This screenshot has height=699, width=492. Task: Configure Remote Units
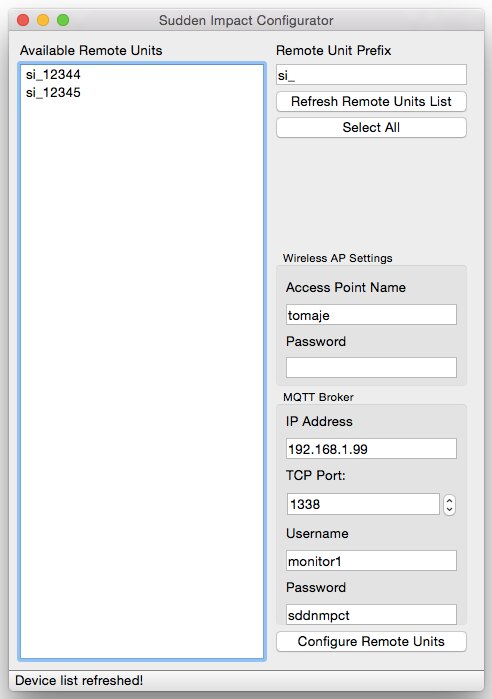[x=371, y=641]
